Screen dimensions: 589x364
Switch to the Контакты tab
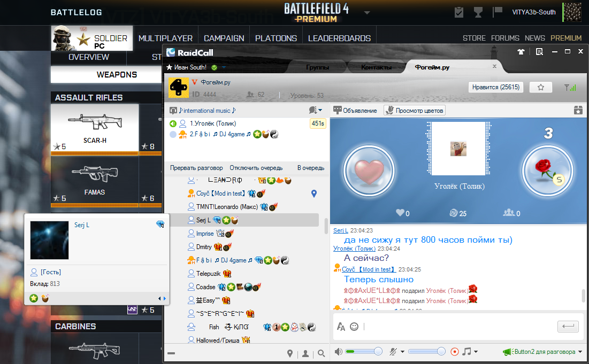[377, 67]
